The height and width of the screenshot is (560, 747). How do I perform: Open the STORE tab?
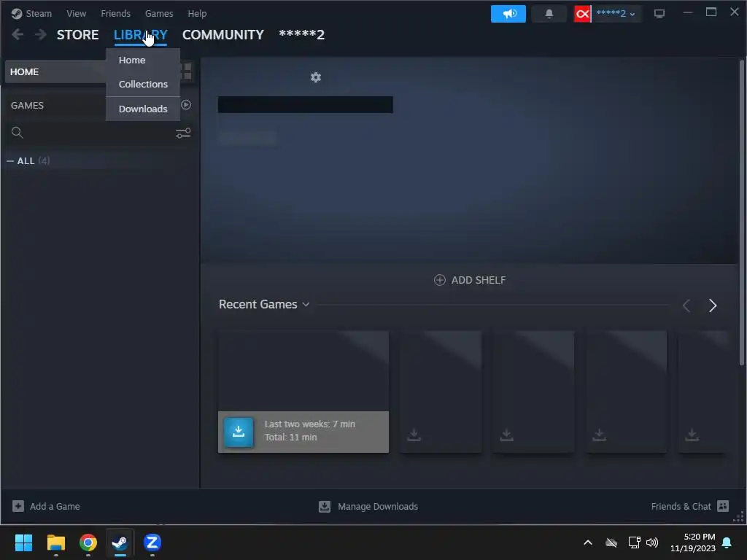77,35
